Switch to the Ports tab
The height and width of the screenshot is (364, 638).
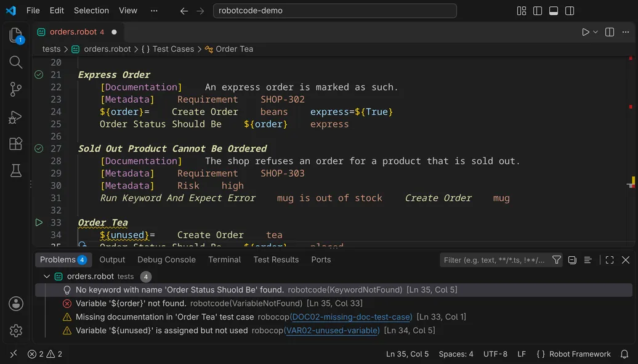(x=321, y=260)
